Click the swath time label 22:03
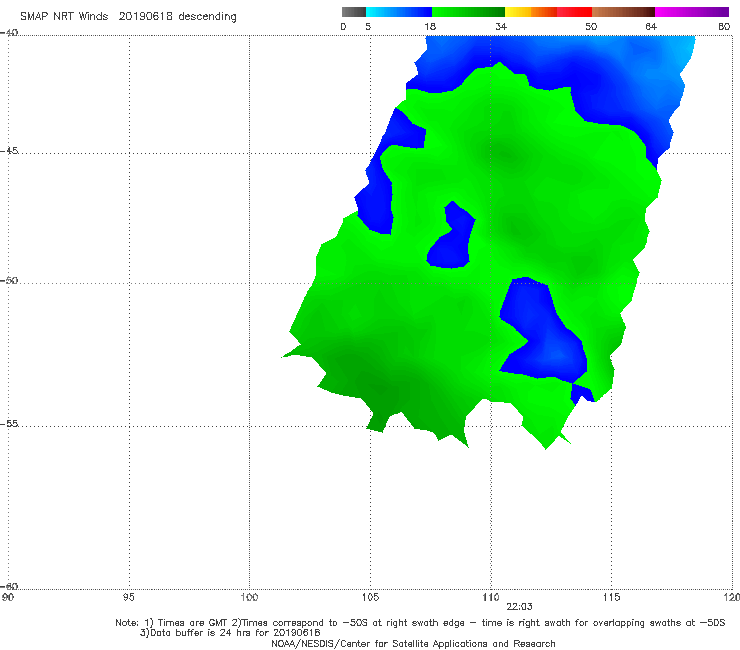Image resolution: width=740 pixels, height=650 pixels. tap(519, 607)
